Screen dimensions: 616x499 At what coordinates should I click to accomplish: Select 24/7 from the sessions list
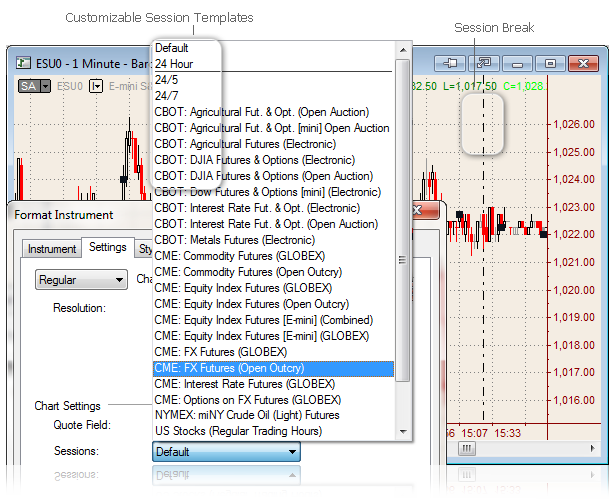(x=167, y=95)
